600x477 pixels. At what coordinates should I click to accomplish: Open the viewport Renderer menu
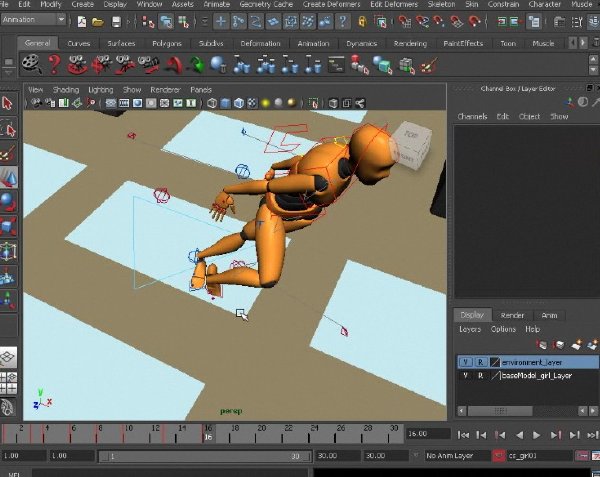tap(165, 90)
